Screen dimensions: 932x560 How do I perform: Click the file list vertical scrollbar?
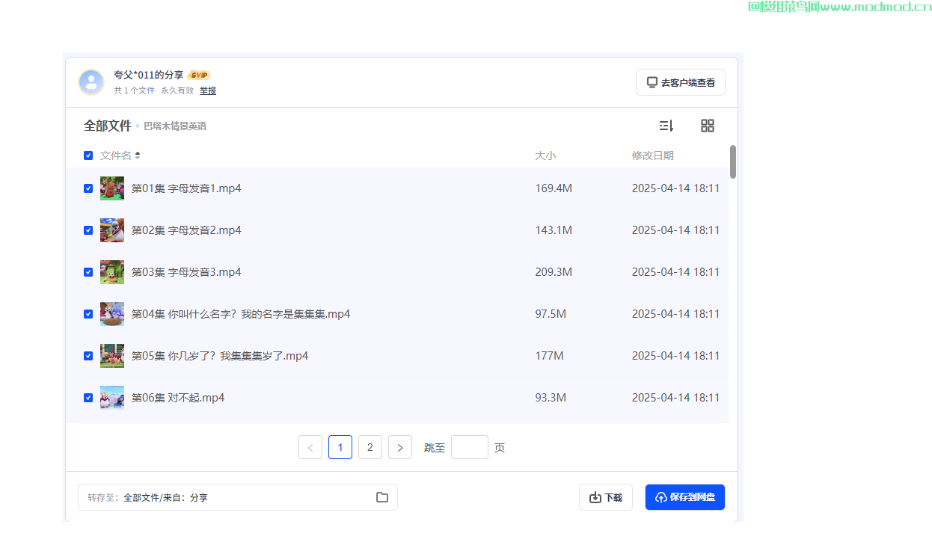click(733, 162)
